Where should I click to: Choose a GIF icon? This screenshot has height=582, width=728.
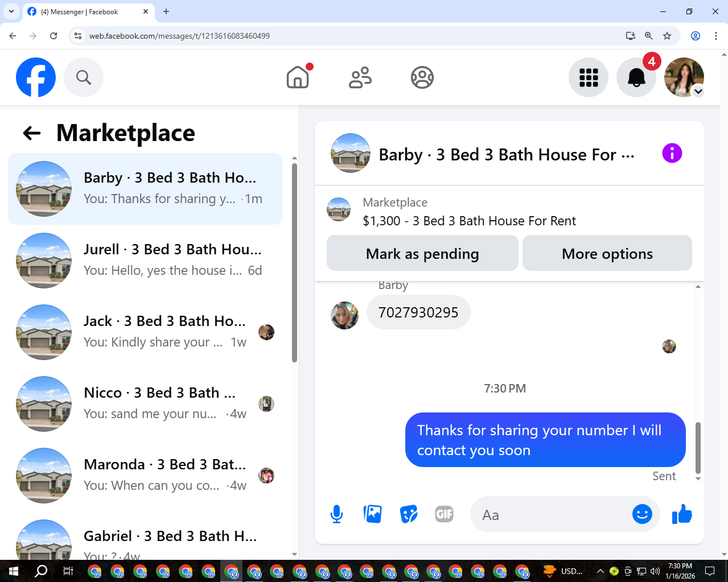pyautogui.click(x=445, y=514)
